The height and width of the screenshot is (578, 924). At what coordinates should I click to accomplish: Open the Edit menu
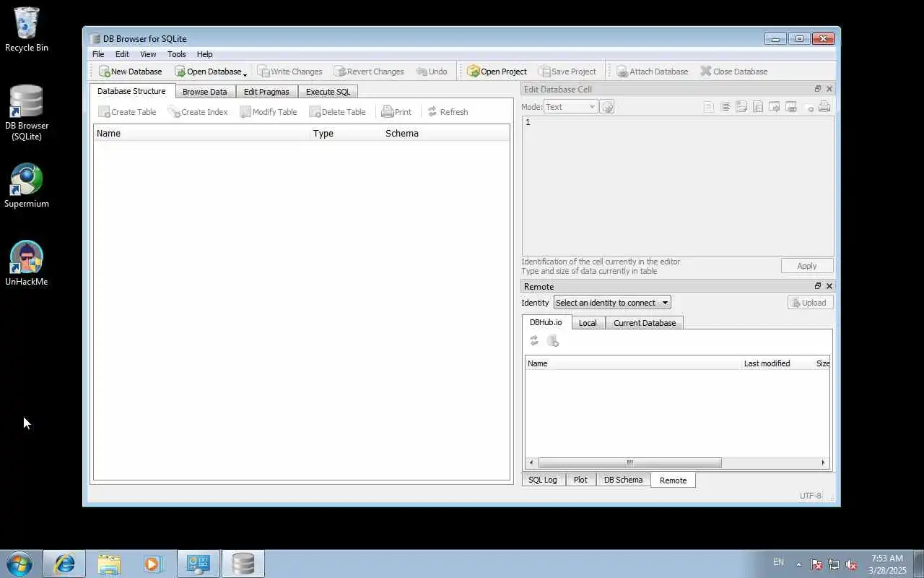tap(122, 54)
